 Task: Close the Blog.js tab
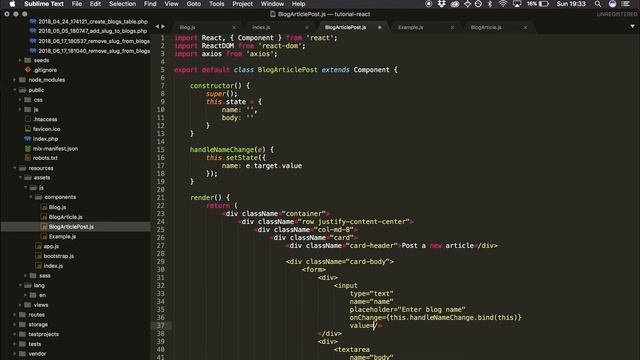click(x=234, y=27)
